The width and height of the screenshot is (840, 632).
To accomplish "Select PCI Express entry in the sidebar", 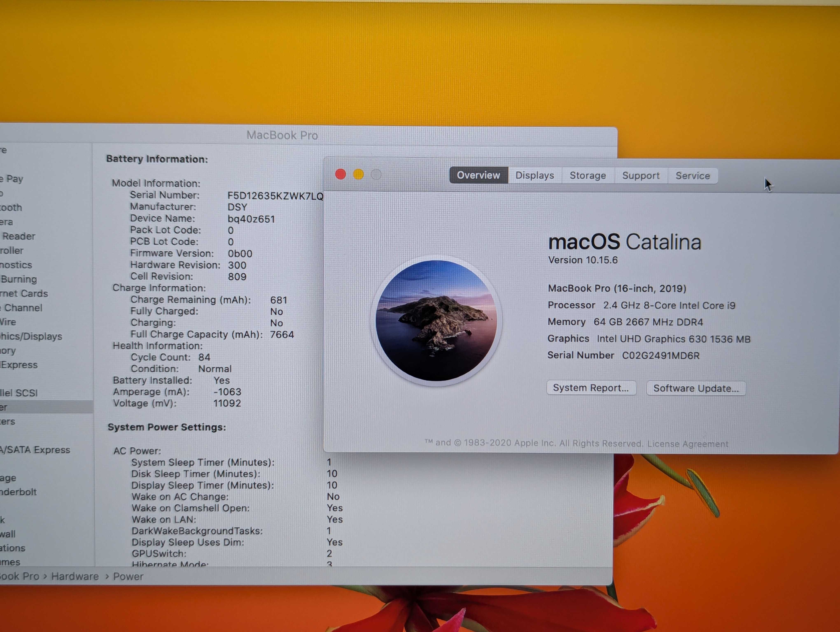I will (19, 365).
